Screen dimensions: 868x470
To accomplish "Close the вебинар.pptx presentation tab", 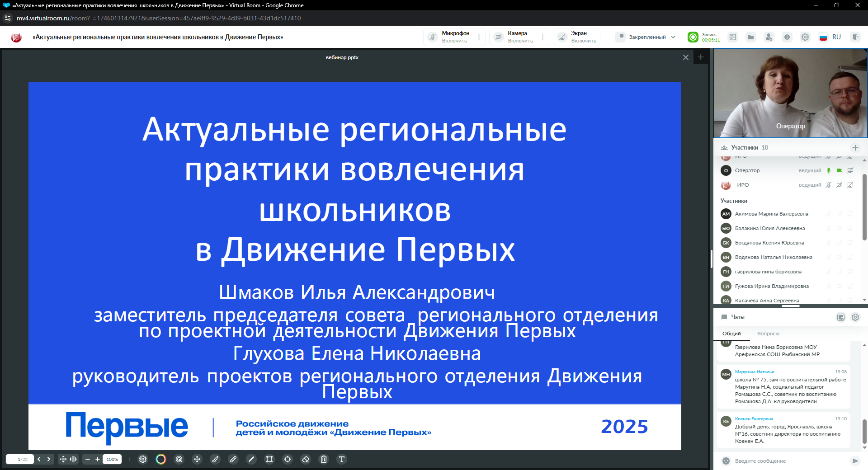I will (686, 57).
